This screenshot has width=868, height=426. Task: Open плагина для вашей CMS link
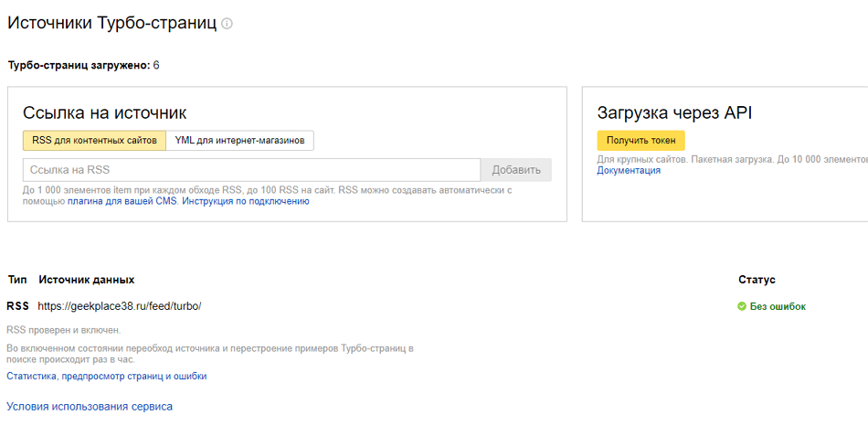[122, 201]
